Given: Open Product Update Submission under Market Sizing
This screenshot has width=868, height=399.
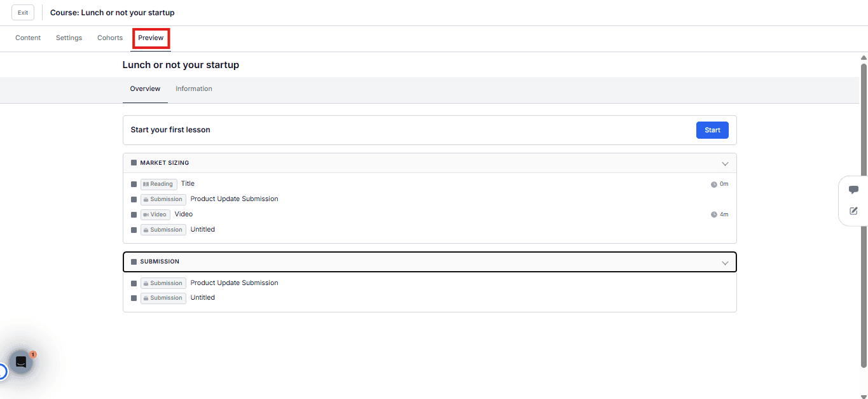Looking at the screenshot, I should [234, 199].
